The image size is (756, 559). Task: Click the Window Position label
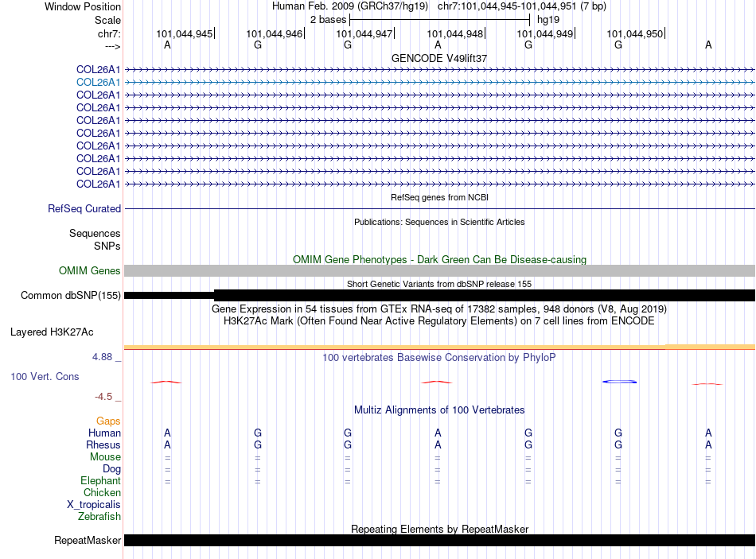(83, 6)
